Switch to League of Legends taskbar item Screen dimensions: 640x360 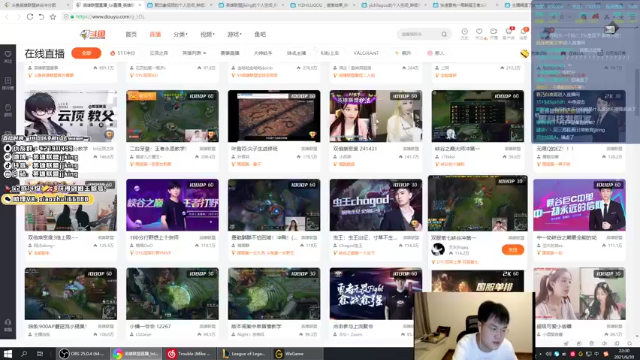point(244,354)
